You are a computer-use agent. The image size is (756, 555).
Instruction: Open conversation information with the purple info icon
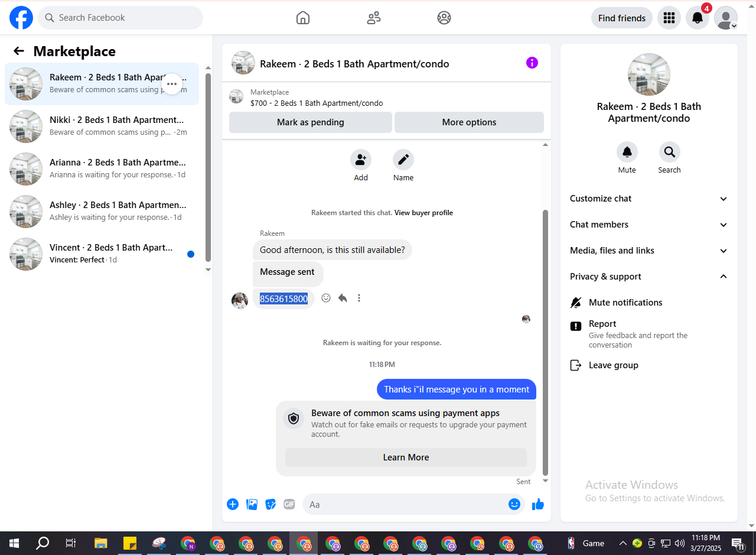pos(532,63)
